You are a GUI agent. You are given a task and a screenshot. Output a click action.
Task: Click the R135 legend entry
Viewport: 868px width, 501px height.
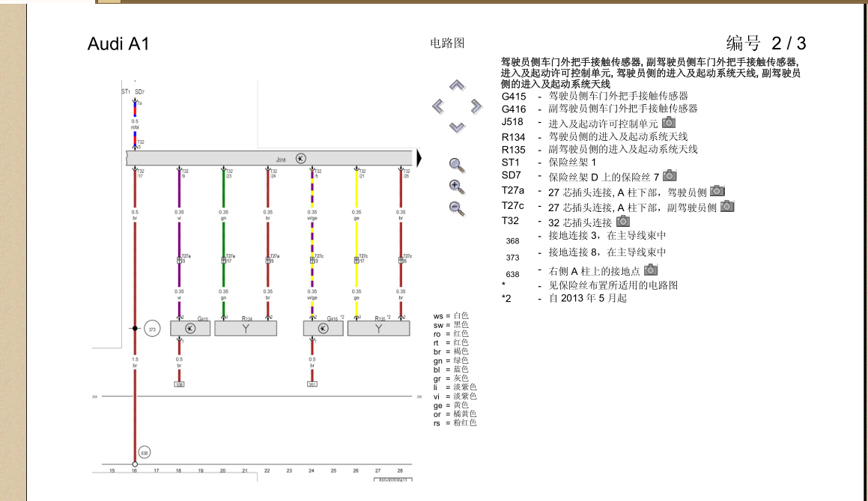[600, 150]
